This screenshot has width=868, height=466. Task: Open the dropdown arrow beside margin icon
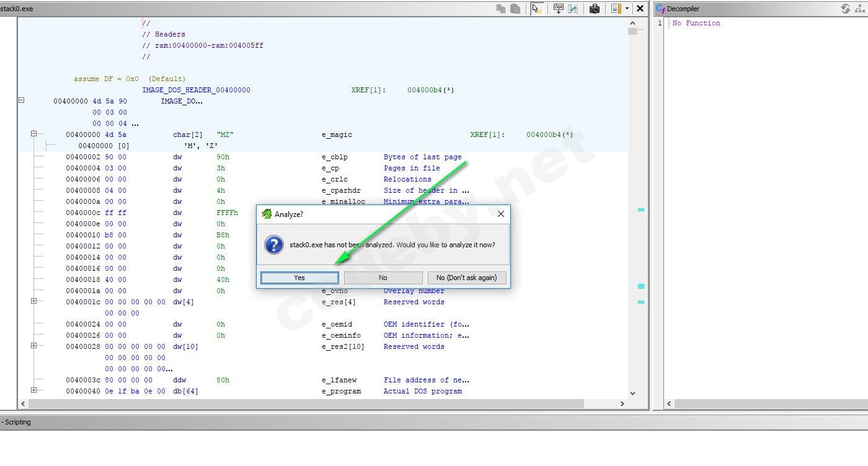pyautogui.click(x=627, y=9)
